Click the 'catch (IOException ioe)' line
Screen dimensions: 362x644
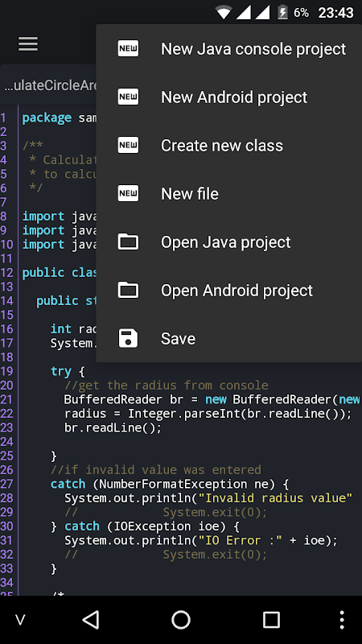[145, 526]
